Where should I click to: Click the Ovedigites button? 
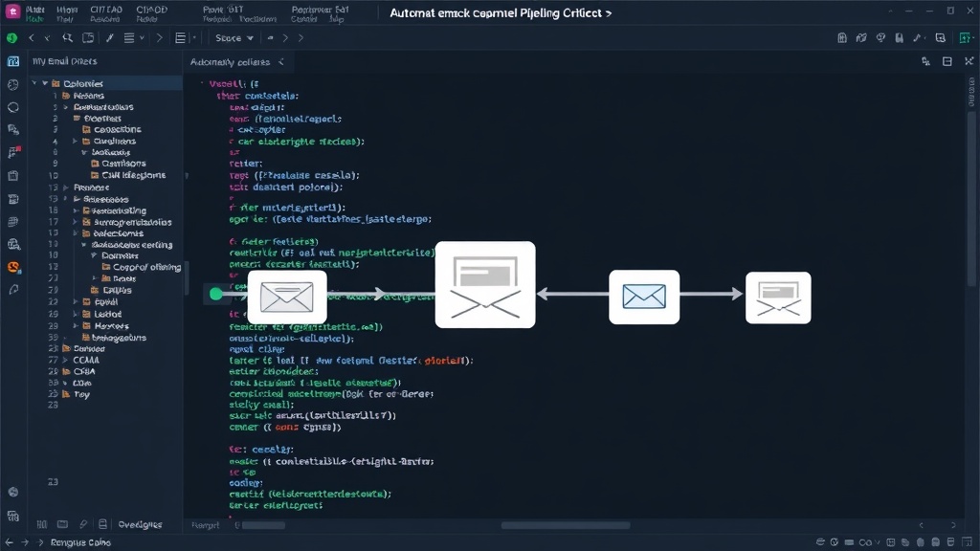tap(140, 525)
